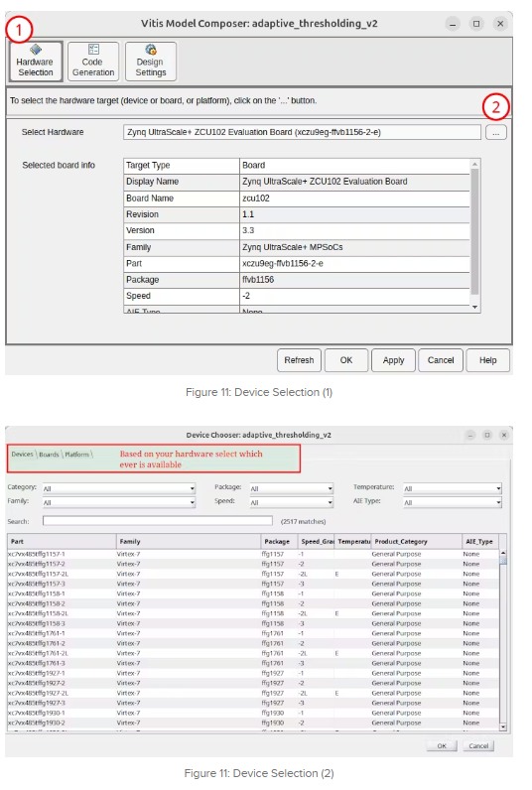Click the Select Hardware text field
The height and width of the screenshot is (790, 532).
tap(302, 133)
